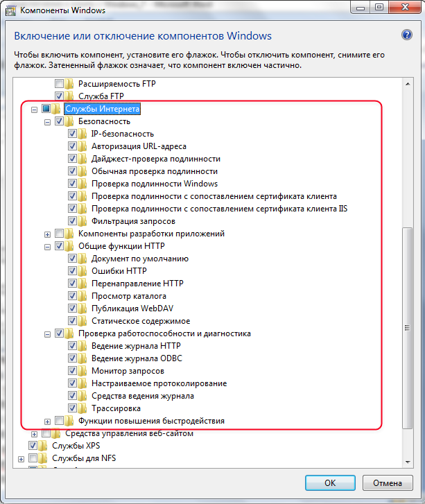Close the Компоненты Windows dialog
Image resolution: width=425 pixels, height=504 pixels.
pyautogui.click(x=405, y=7)
